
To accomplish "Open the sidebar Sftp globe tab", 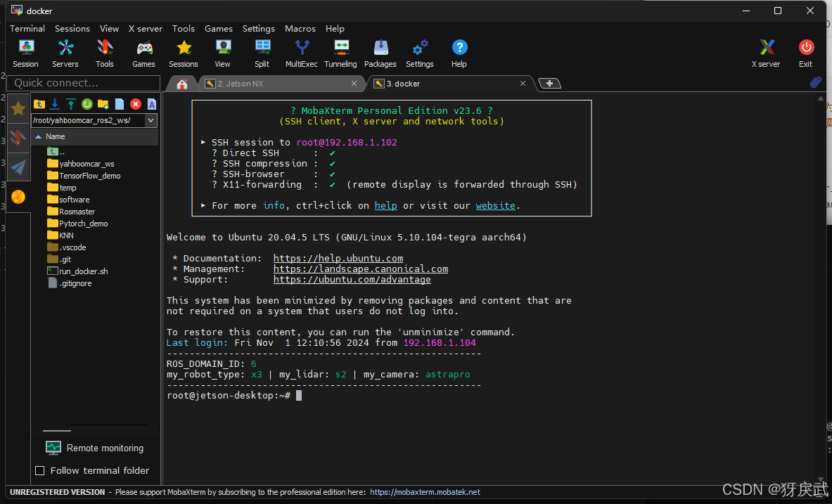I will pyautogui.click(x=18, y=197).
